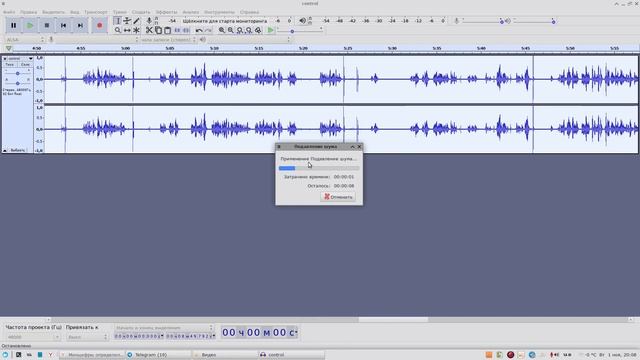Select the Zoom (magnifier) tool
Viewport: 640px width, 360px height.
118,30
